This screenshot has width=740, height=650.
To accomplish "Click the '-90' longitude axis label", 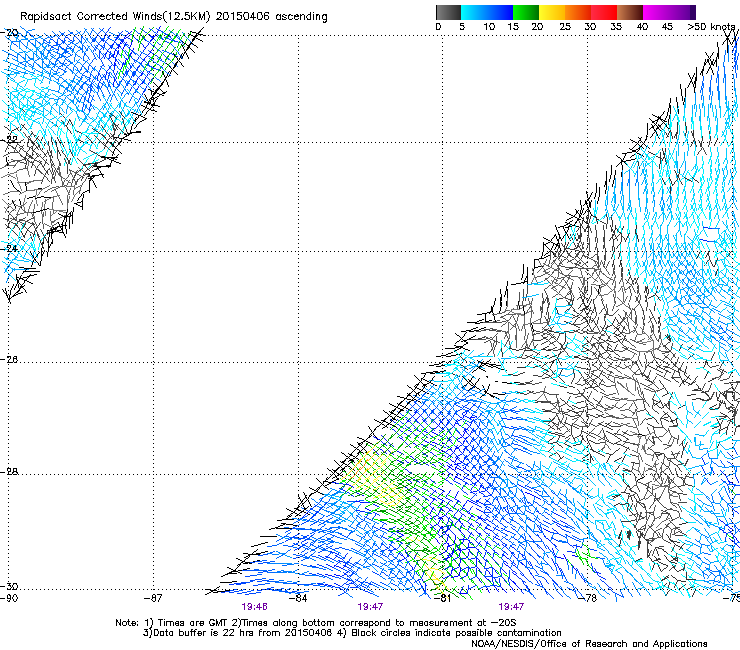I will tap(9, 598).
